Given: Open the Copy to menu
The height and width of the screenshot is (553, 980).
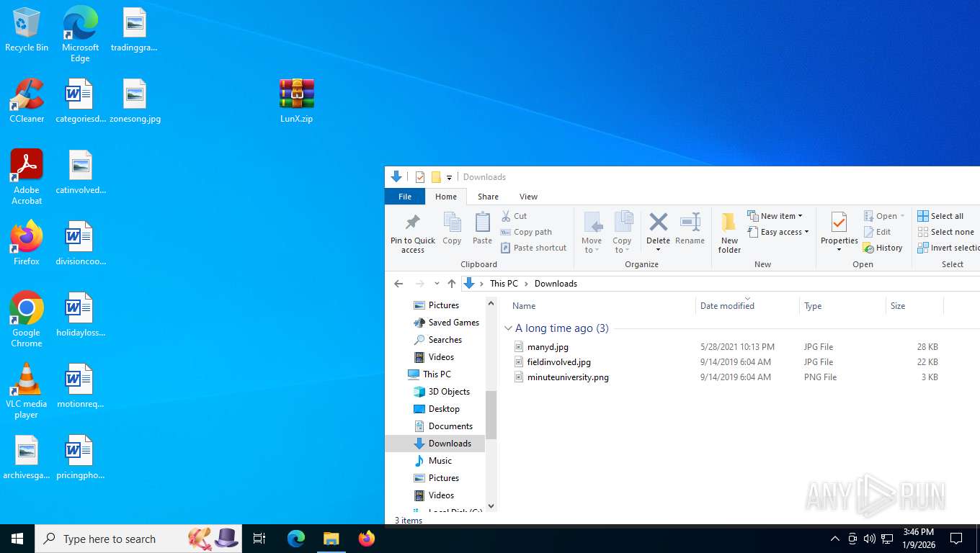Looking at the screenshot, I should pyautogui.click(x=622, y=233).
